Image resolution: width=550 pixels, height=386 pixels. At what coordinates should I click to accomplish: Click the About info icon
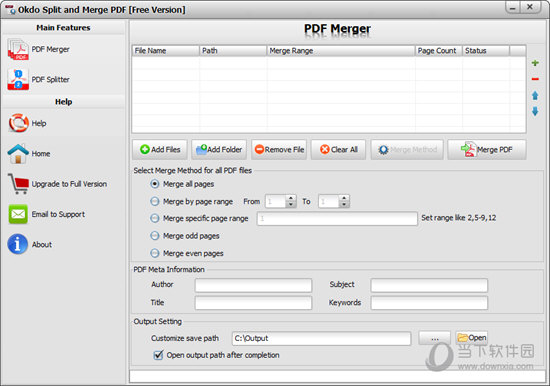[18, 244]
